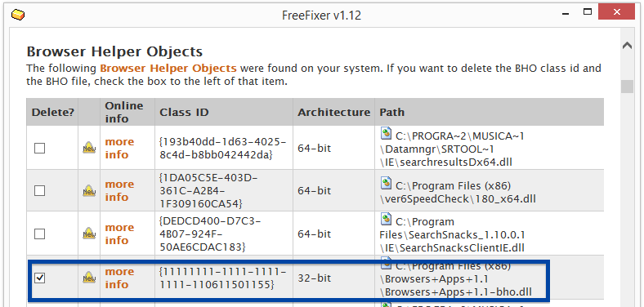Click the file icon beside searchresultsDx64.dll path
The image size is (644, 307).
click(x=386, y=133)
